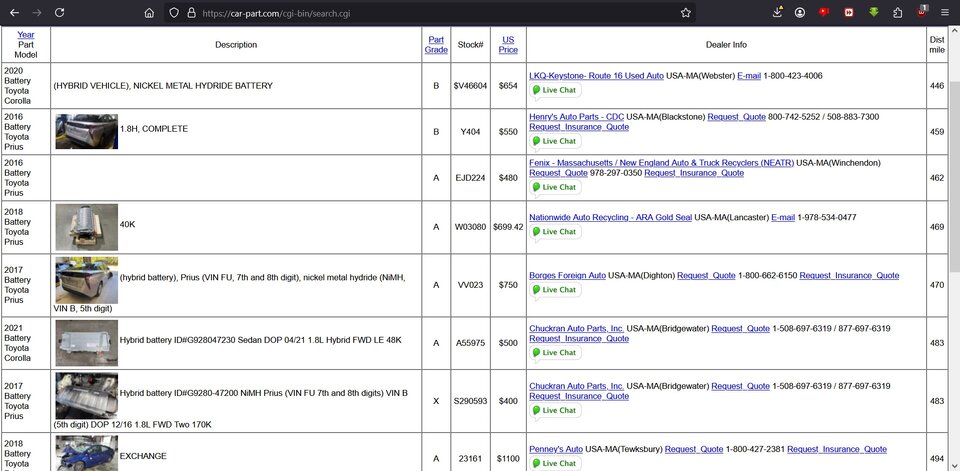The image size is (960, 471).
Task: Start Live Chat with Borges Foreign Auto
Action: (x=555, y=290)
